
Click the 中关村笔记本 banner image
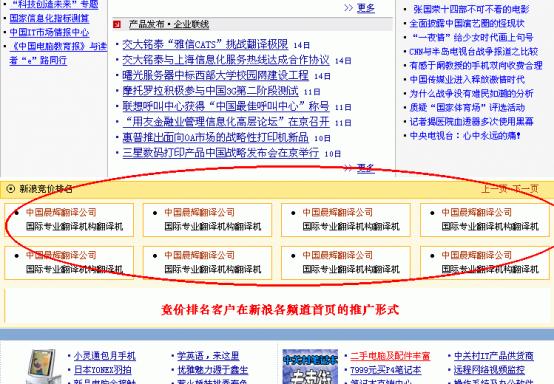click(x=310, y=367)
